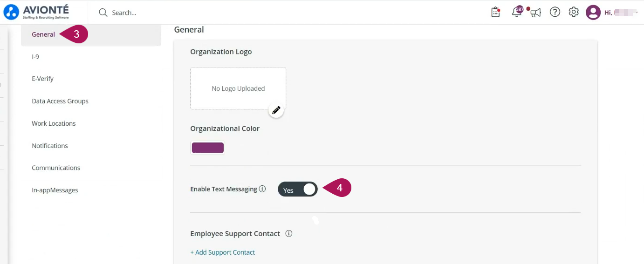
Task: Click the + Add Support Contact link
Action: pyautogui.click(x=223, y=252)
